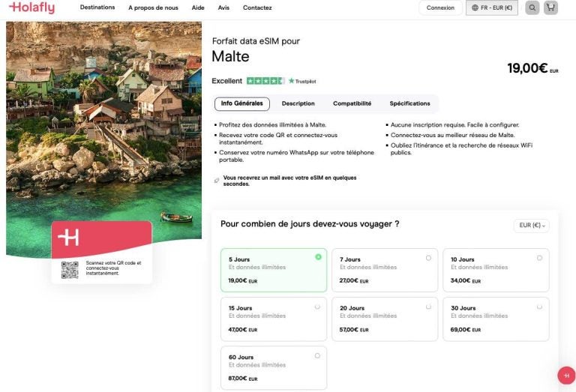Viewport: 576px width, 392px height.
Task: Expand the EUR (€) currency dropdown
Action: (532, 226)
